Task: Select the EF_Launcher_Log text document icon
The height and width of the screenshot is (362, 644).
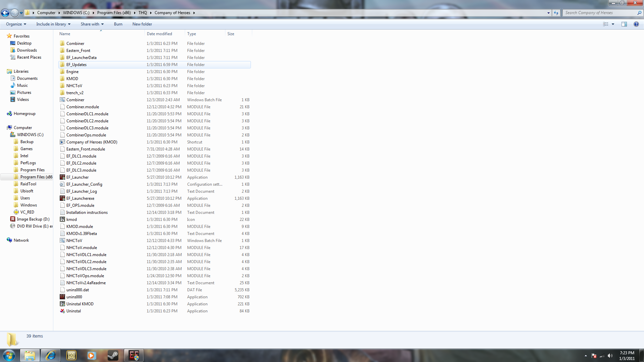Action: click(x=62, y=191)
